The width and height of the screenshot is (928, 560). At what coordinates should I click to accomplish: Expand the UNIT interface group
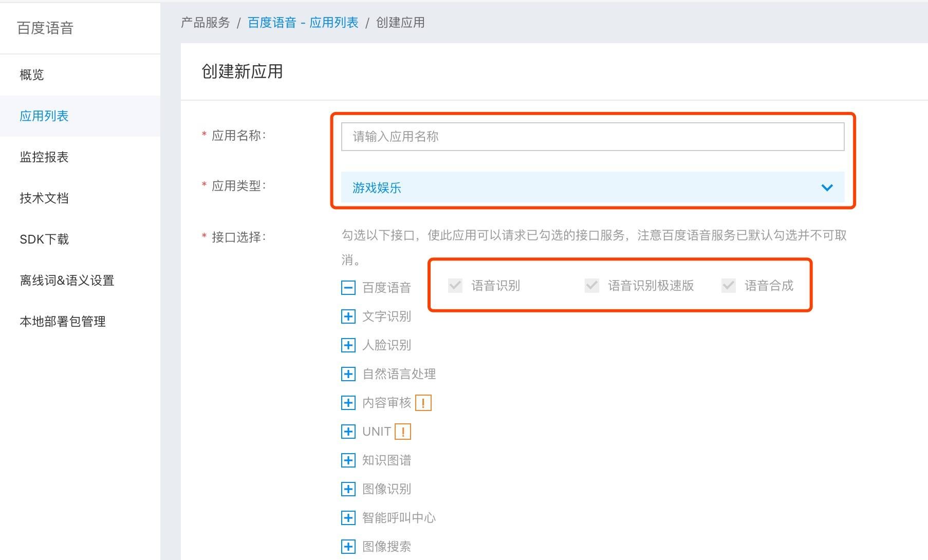[348, 431]
